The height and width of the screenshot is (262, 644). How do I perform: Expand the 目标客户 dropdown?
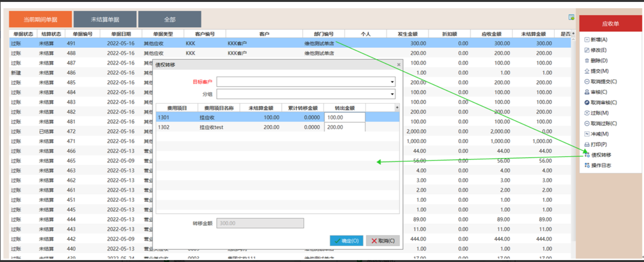(x=392, y=82)
